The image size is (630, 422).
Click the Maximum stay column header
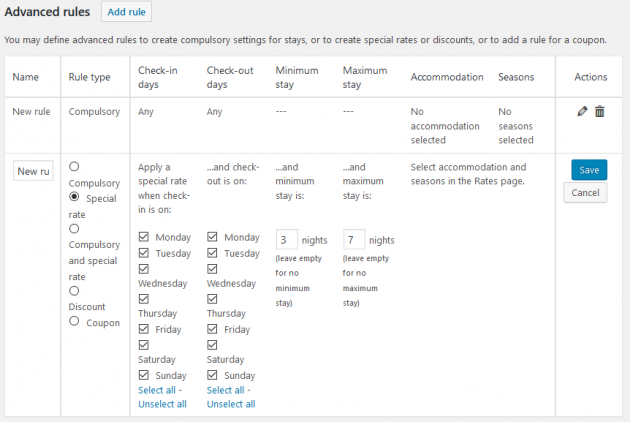pyautogui.click(x=365, y=77)
